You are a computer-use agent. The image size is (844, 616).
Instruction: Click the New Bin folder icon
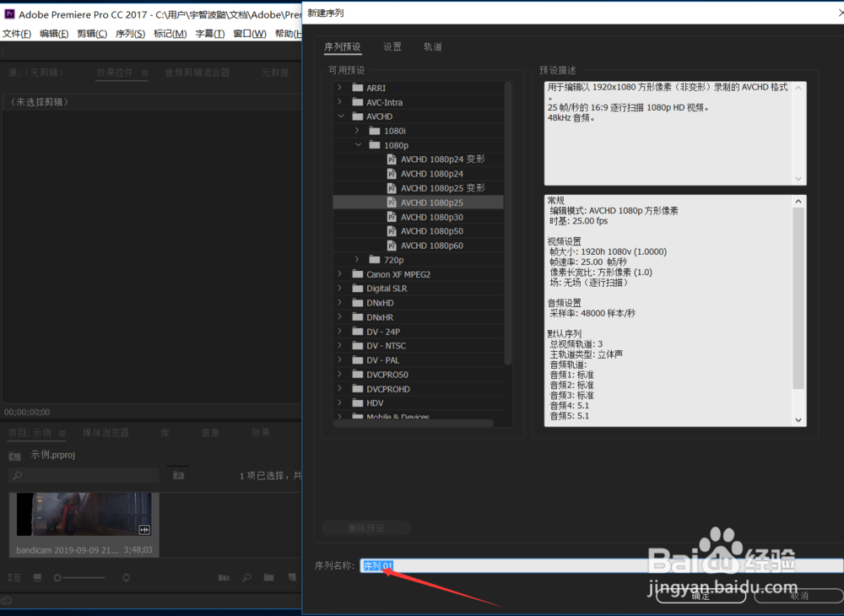coord(269,578)
